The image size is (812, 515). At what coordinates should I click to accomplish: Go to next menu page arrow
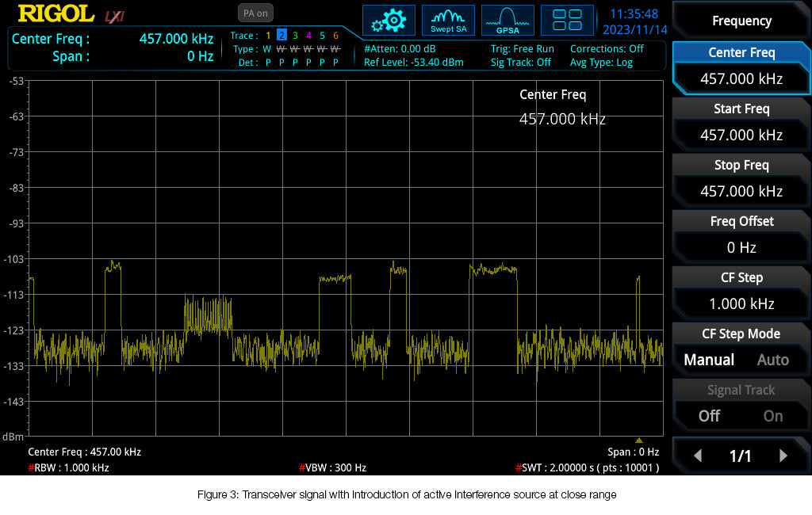coord(783,456)
